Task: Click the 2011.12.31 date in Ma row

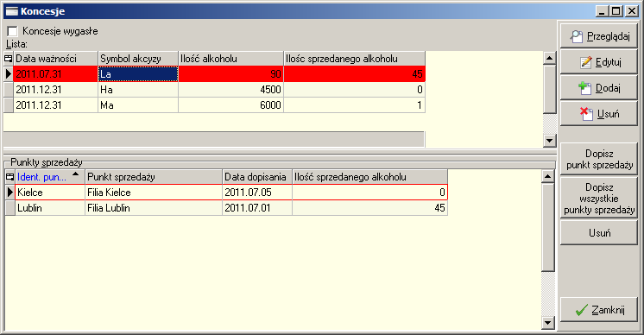Action: click(x=55, y=105)
